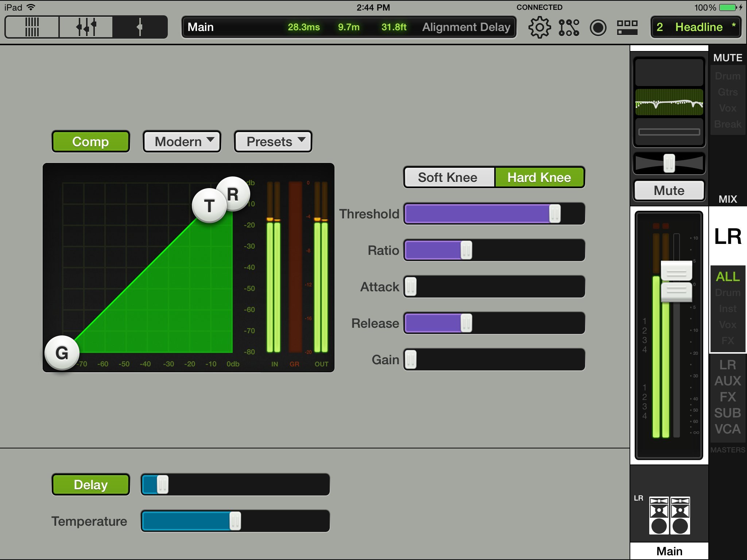The image size is (747, 560).
Task: Mute the Main channel
Action: pos(669,190)
